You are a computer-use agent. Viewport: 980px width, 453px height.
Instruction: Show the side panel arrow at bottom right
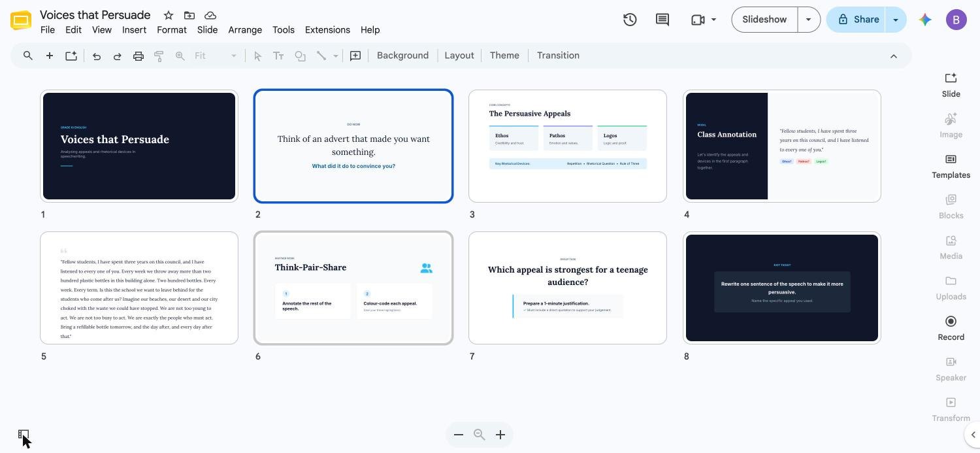click(972, 435)
